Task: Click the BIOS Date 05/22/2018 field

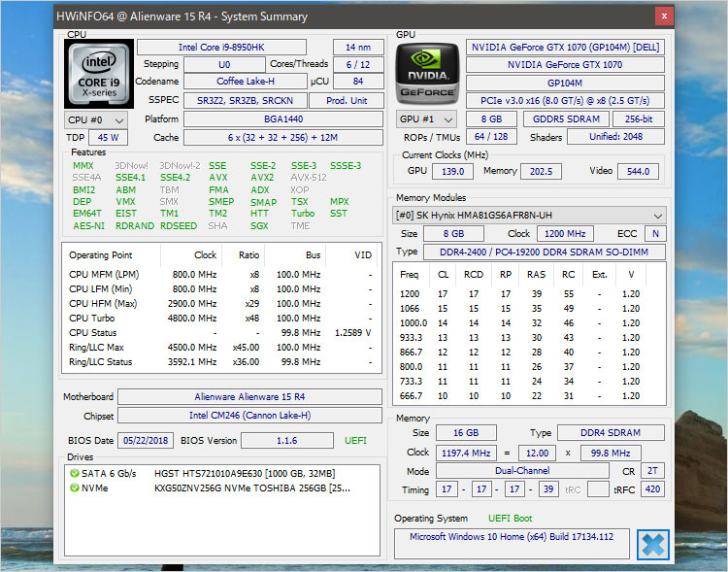Action: tap(146, 441)
